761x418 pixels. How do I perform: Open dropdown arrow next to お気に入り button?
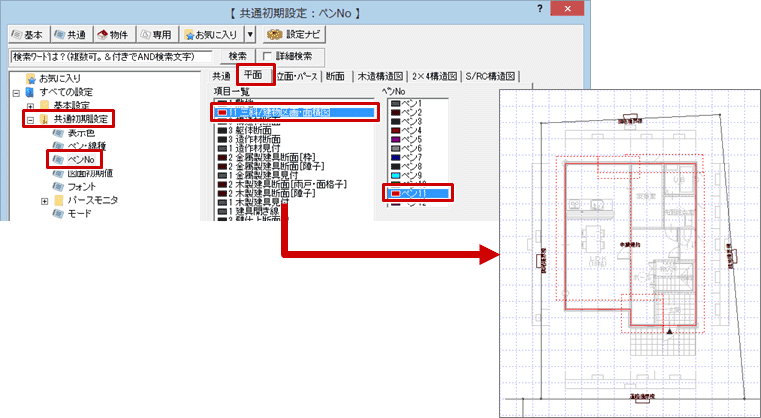point(251,33)
